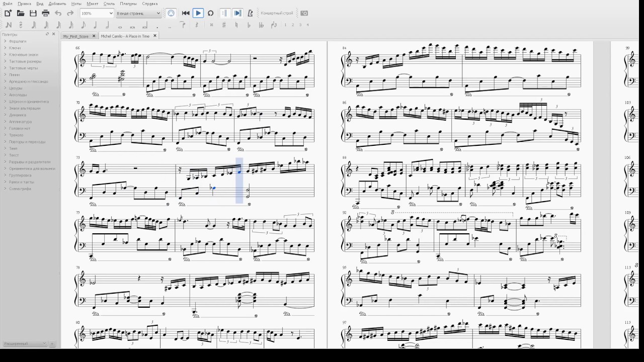Apply a double sharp accidental
644x362 pixels.
pyautogui.click(x=211, y=25)
